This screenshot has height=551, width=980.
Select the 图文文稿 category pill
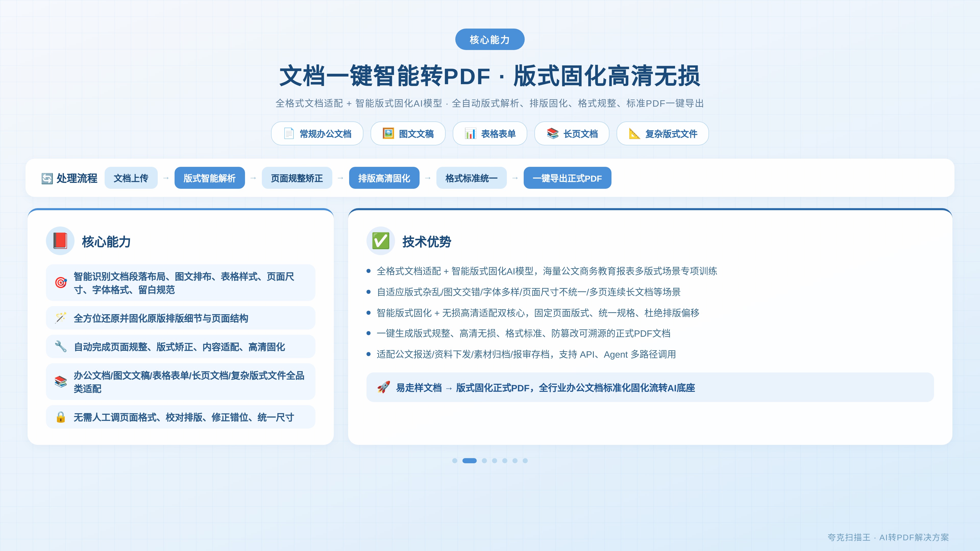408,133
